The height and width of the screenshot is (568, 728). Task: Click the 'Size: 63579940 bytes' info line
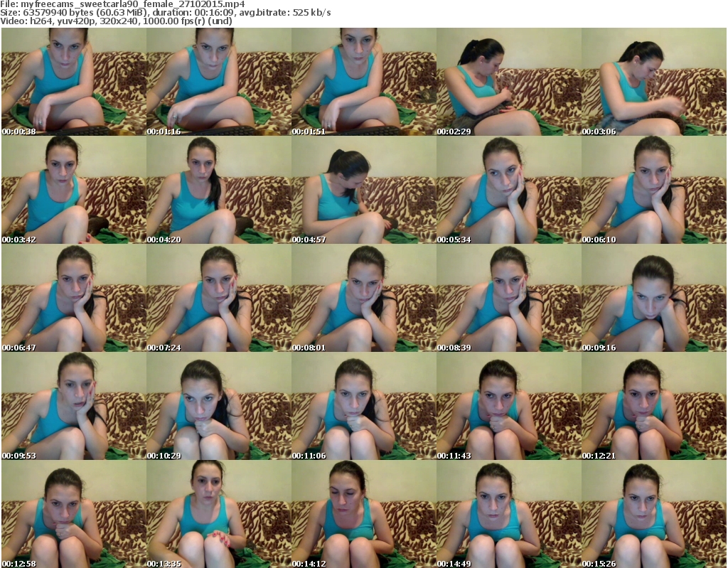pos(165,13)
